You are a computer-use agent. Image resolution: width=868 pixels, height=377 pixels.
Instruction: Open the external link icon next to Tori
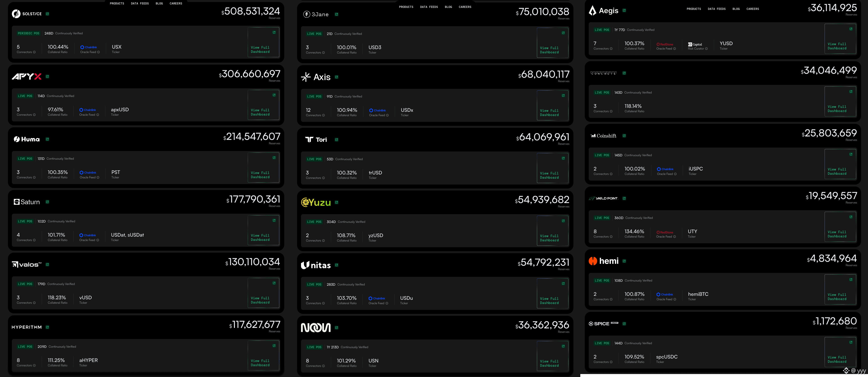336,139
